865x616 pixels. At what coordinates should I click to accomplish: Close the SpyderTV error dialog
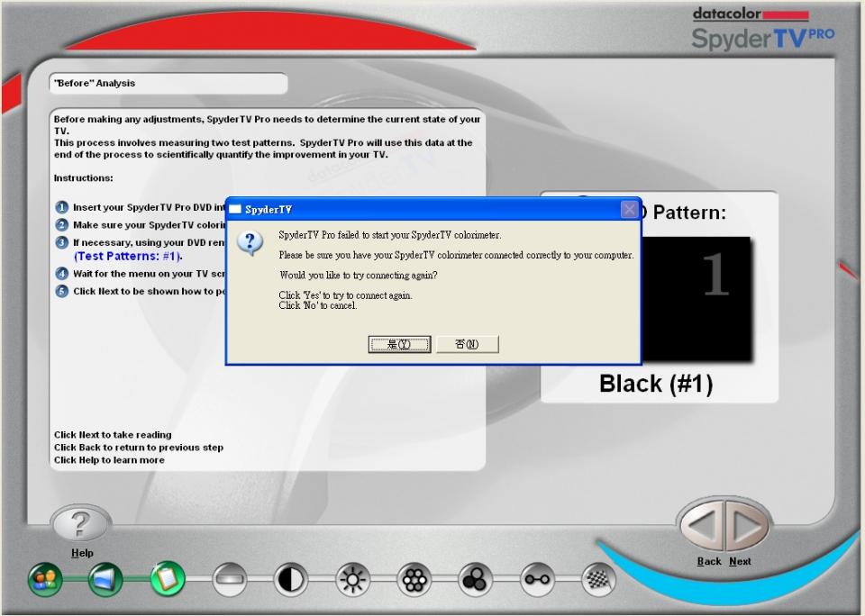point(629,209)
